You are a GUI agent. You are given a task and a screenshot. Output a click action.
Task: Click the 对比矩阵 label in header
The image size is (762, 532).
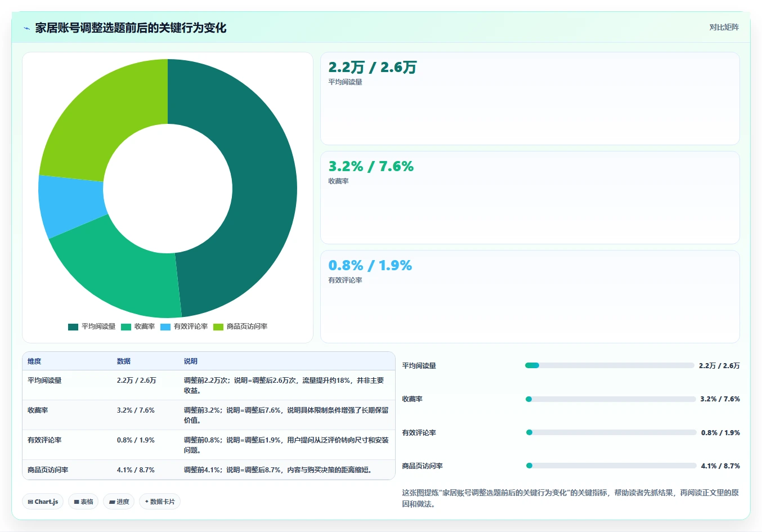[724, 27]
